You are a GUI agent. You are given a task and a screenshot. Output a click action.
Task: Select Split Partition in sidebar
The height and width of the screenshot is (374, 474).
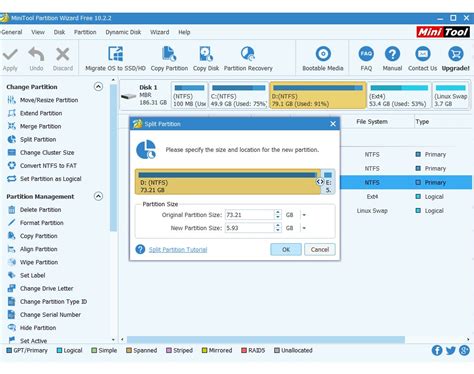pos(32,139)
